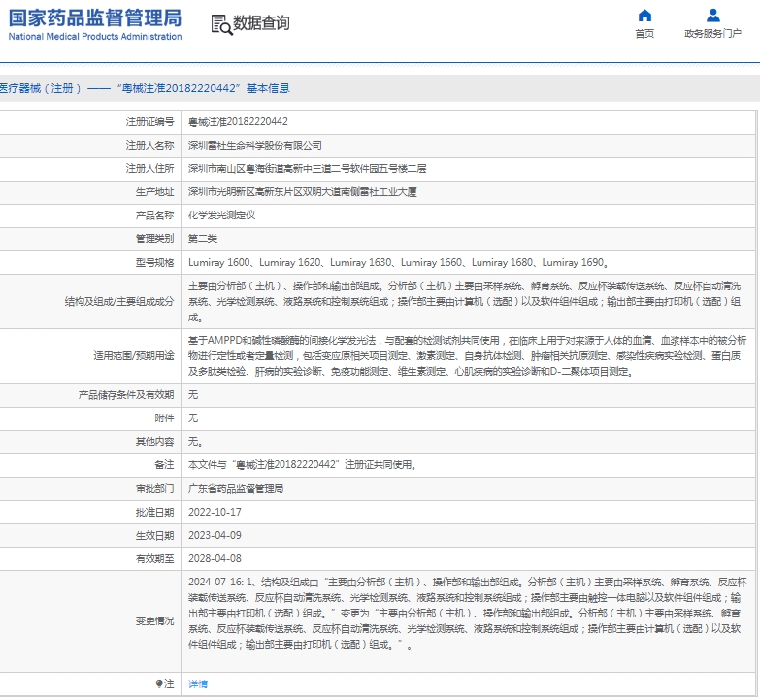The height and width of the screenshot is (700, 760).
Task: Click the 适用范围/预期用途 label
Action: point(134,355)
